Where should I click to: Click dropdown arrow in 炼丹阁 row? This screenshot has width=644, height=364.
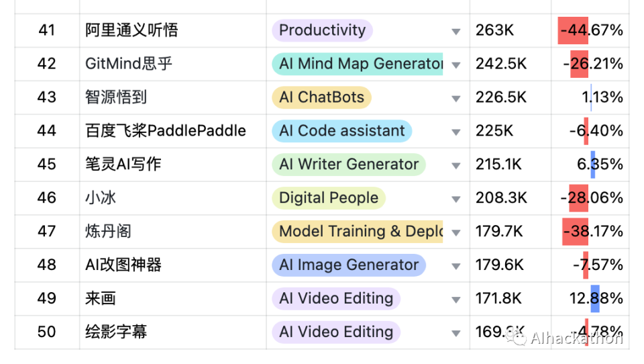point(456,233)
